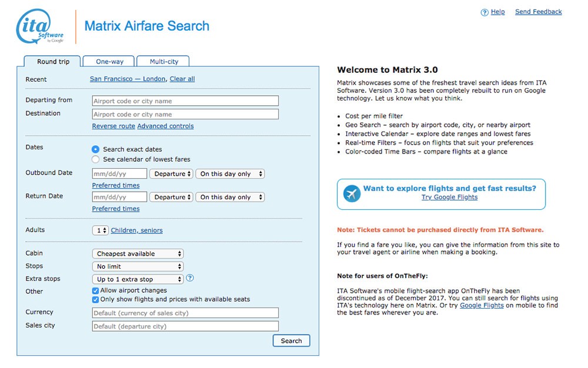Open the Cabin dropdown
This screenshot has width=588, height=368.
138,254
